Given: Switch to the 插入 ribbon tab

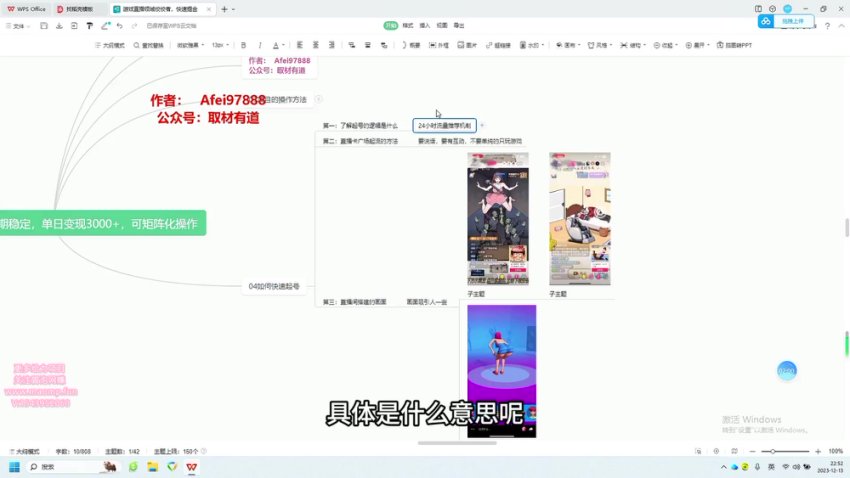Looking at the screenshot, I should 425,25.
